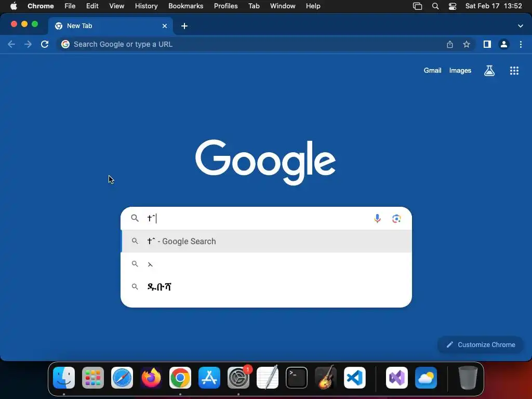The image size is (532, 399).
Task: Launch Visual Studio from the Dock
Action: click(x=396, y=378)
